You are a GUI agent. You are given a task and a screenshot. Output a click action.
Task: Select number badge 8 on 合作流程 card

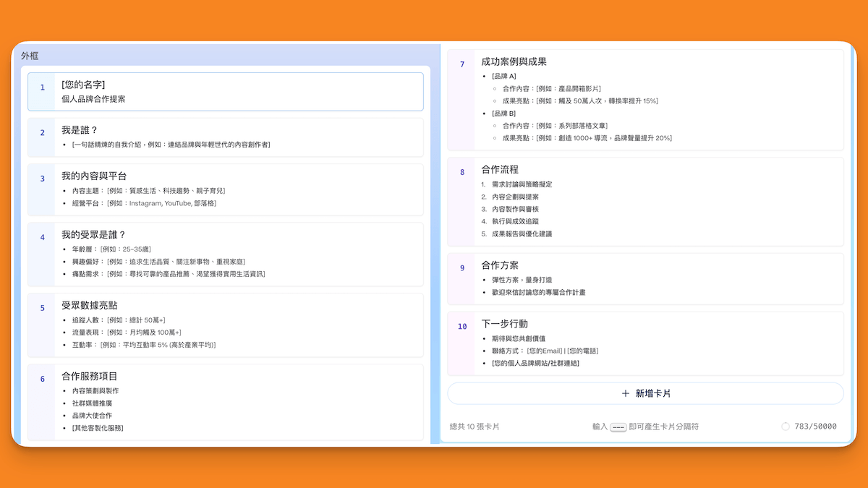(x=462, y=170)
